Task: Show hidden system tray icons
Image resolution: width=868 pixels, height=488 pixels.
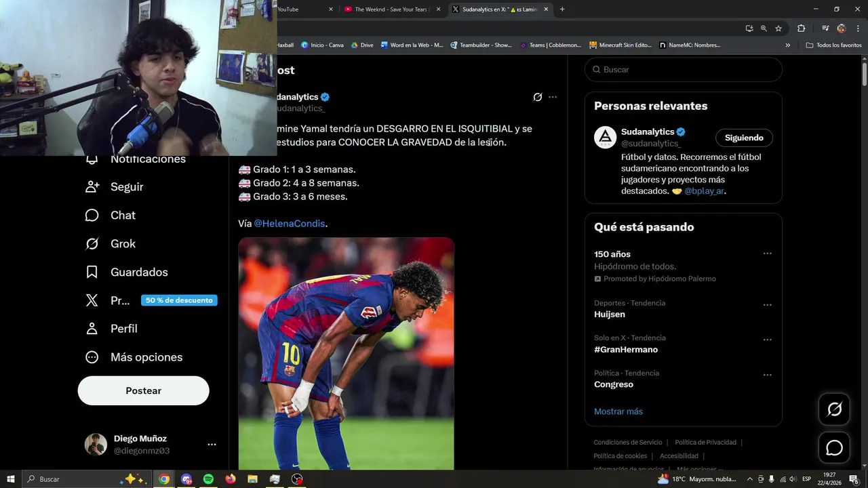Action: click(x=749, y=479)
